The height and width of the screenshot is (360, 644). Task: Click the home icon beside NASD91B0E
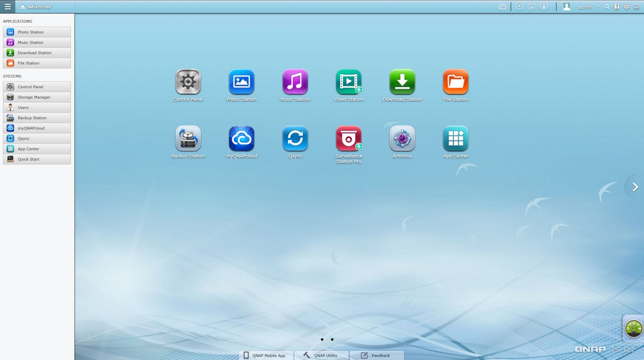click(x=23, y=7)
